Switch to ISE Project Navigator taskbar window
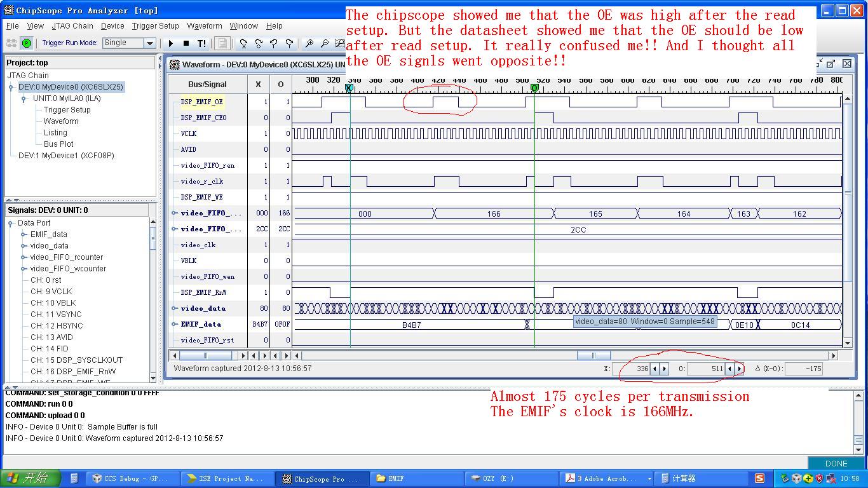The width and height of the screenshot is (868, 488). click(227, 478)
